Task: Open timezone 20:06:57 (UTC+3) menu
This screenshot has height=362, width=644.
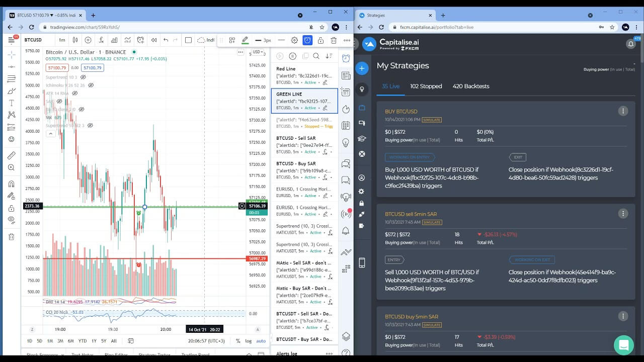Action: (206, 341)
